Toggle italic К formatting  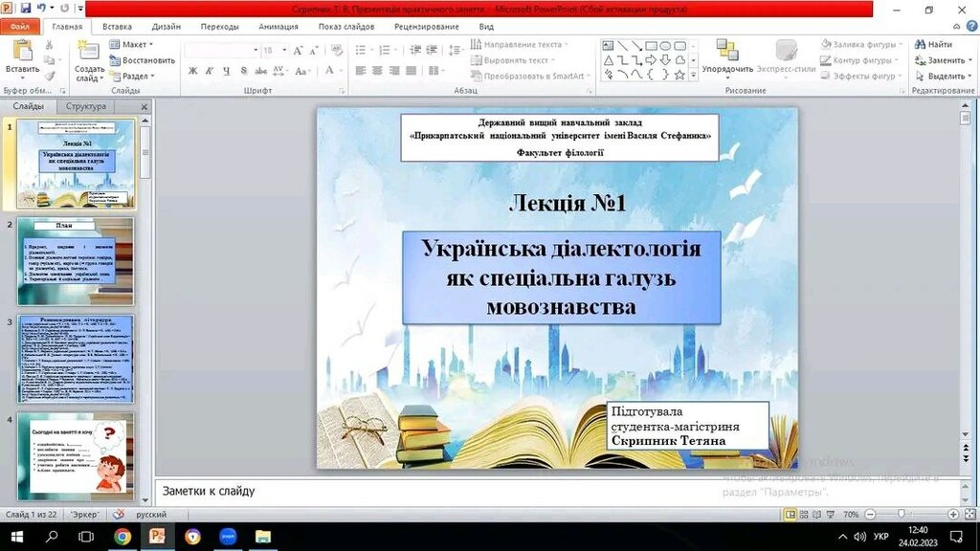click(210, 71)
